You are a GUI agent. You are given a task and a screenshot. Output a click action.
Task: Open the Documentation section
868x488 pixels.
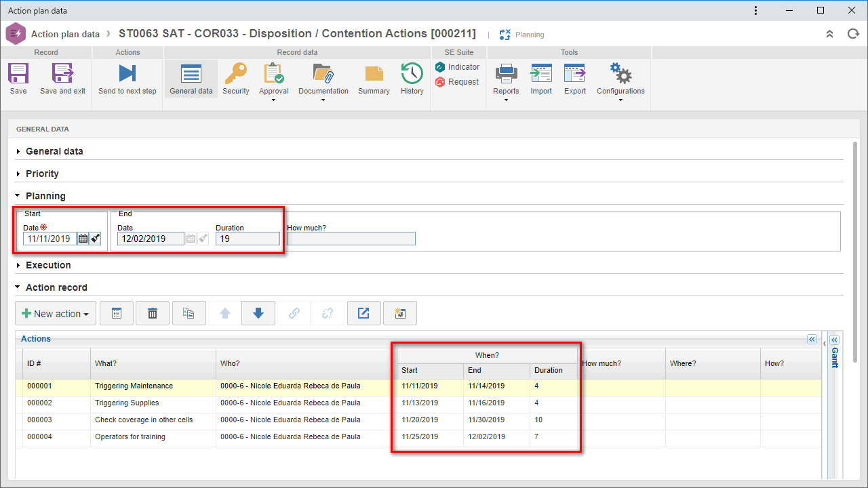coord(323,79)
